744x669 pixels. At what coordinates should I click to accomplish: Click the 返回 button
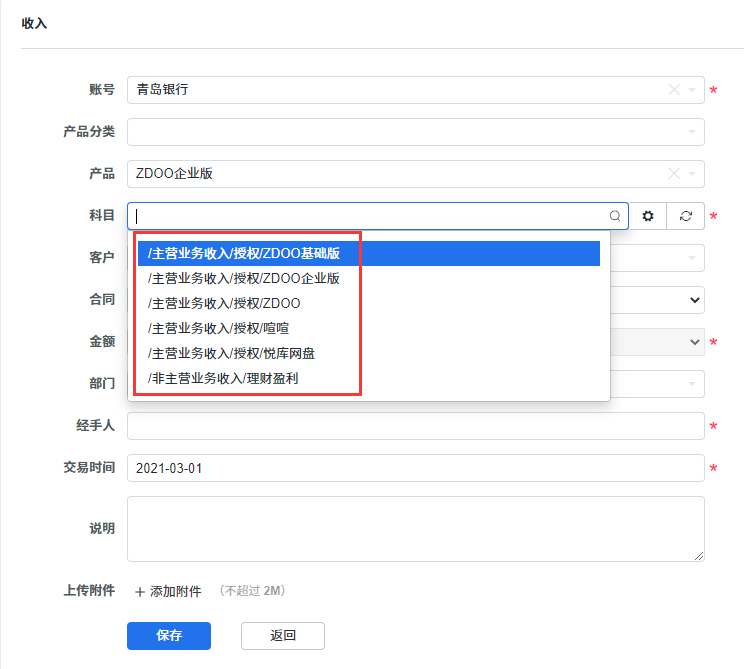[x=283, y=636]
